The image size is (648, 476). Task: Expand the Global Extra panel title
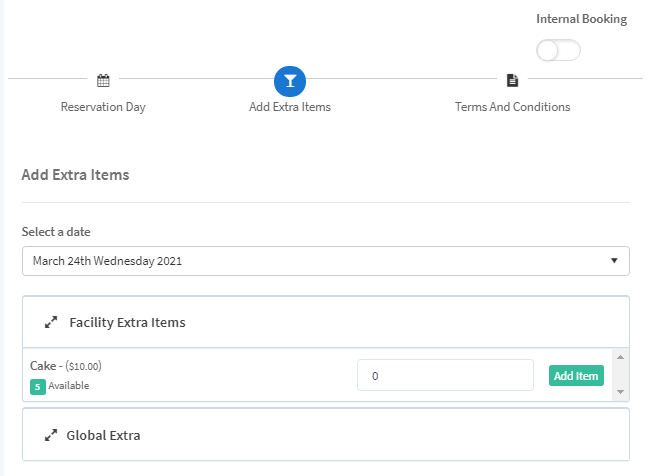click(x=103, y=436)
